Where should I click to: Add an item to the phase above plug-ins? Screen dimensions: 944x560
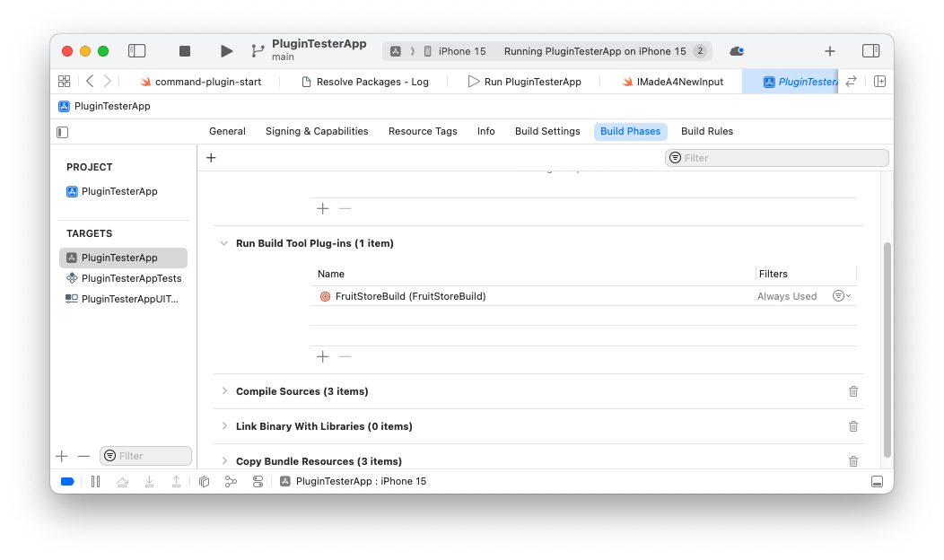323,208
